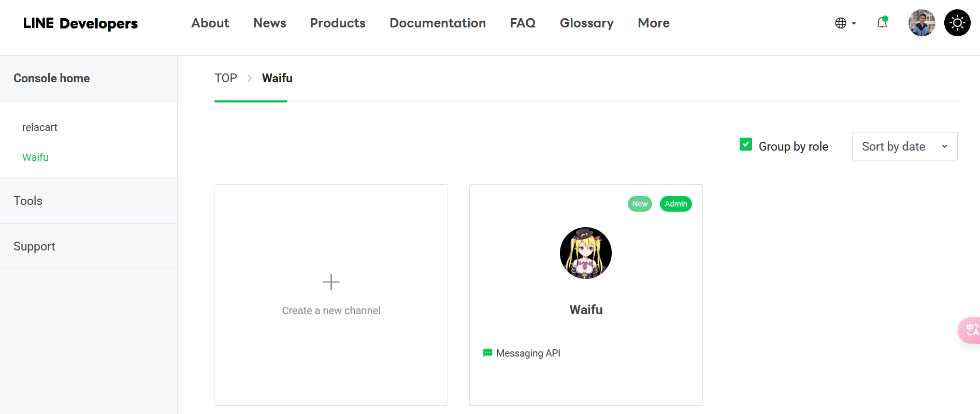980x414 pixels.
Task: Click the plus icon to add channel
Action: click(331, 282)
